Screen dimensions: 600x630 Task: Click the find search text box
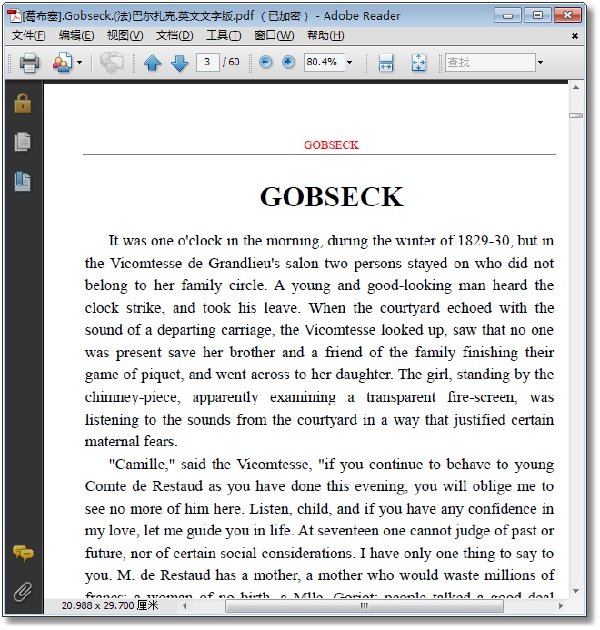[x=490, y=62]
